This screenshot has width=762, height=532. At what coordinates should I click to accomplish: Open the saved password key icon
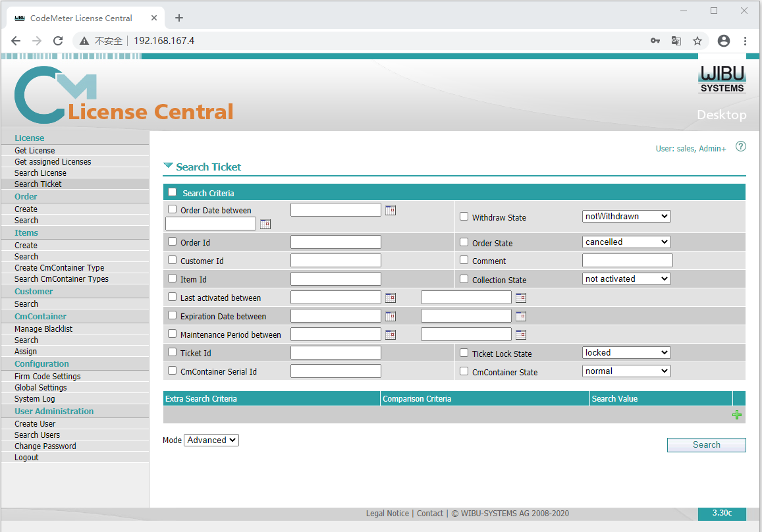coord(655,41)
